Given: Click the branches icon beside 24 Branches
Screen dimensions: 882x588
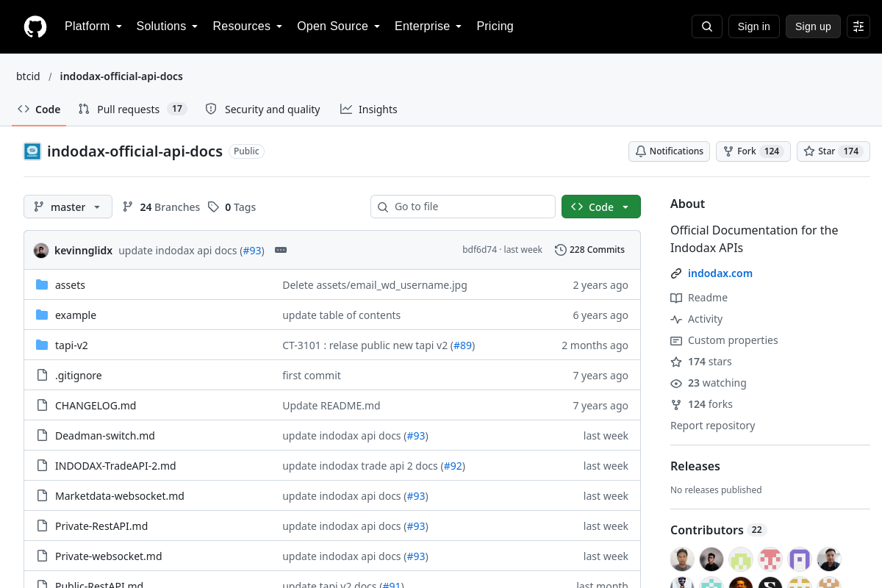Looking at the screenshot, I should [x=128, y=207].
